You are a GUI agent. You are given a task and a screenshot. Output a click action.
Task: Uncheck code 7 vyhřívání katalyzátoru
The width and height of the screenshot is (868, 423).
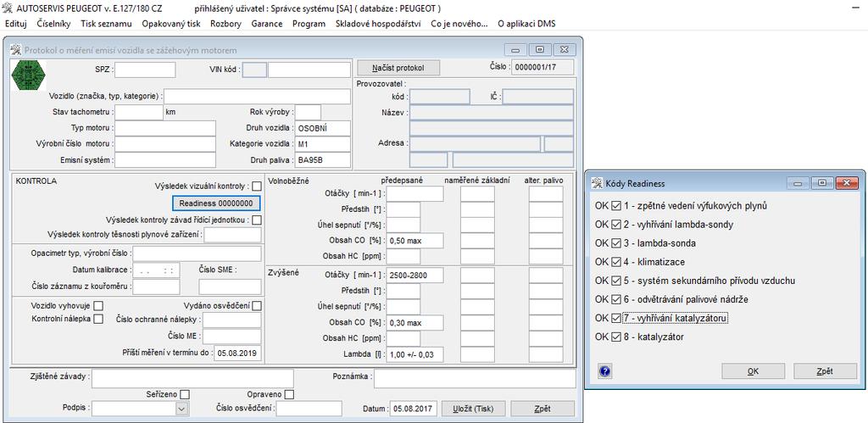[x=616, y=319]
